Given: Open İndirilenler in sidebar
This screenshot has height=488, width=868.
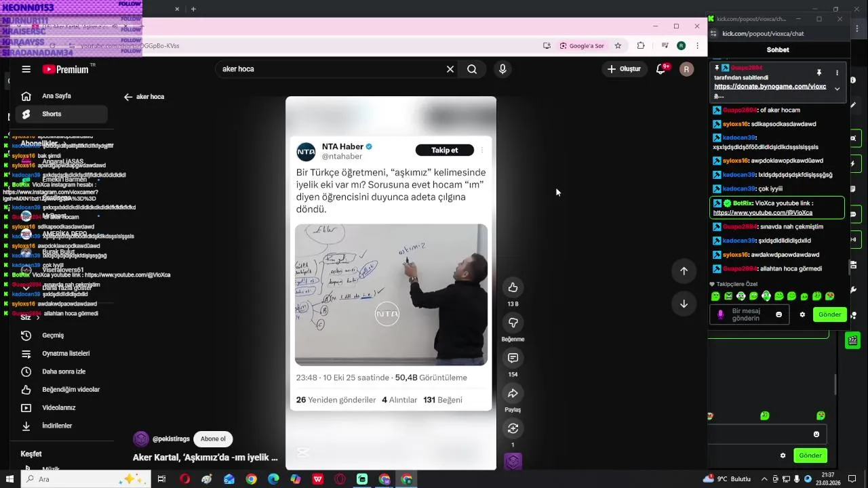Looking at the screenshot, I should 61,426.
